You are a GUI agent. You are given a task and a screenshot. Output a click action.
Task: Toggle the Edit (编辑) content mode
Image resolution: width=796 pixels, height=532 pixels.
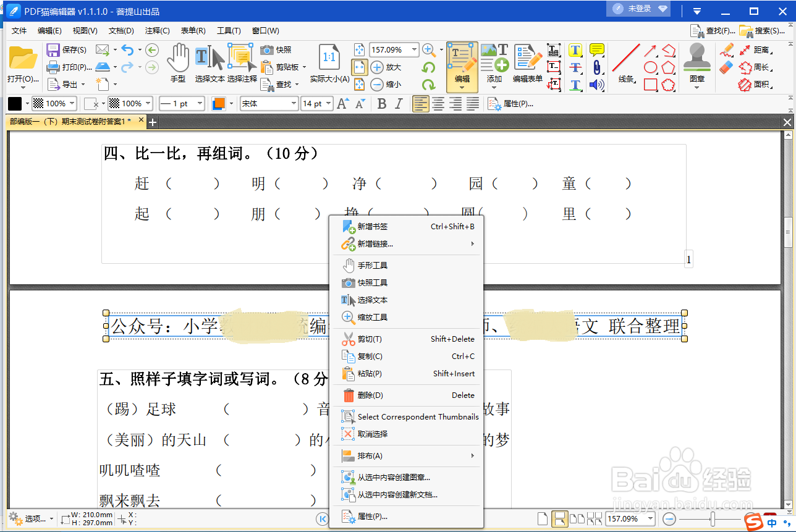pos(462,67)
